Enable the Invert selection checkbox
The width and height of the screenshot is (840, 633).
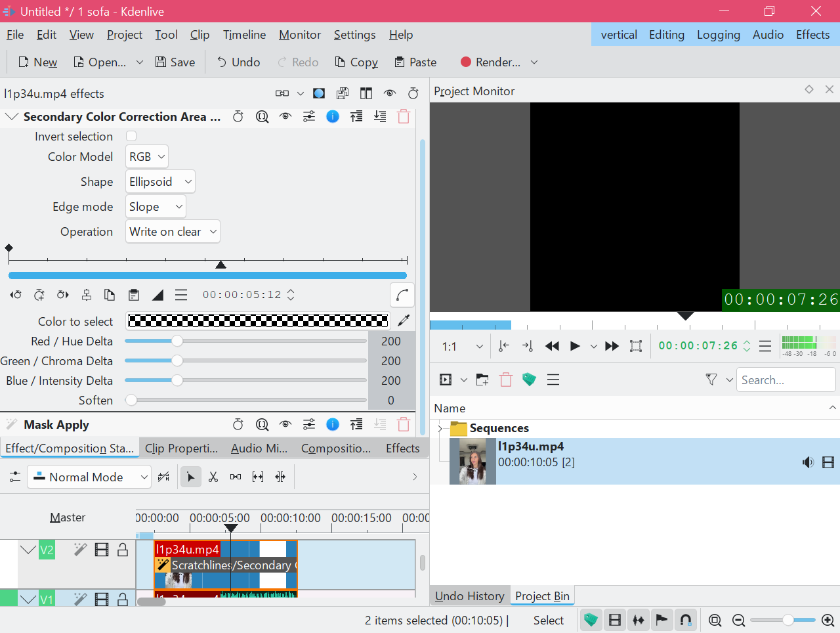[x=131, y=137]
